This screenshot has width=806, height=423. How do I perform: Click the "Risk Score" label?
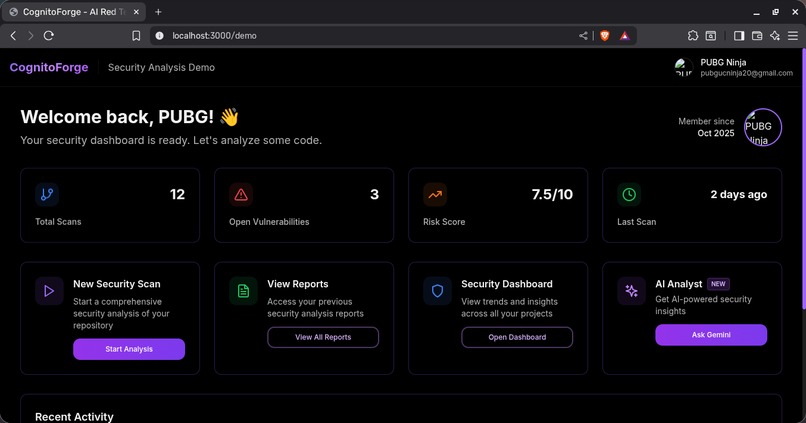tap(444, 222)
